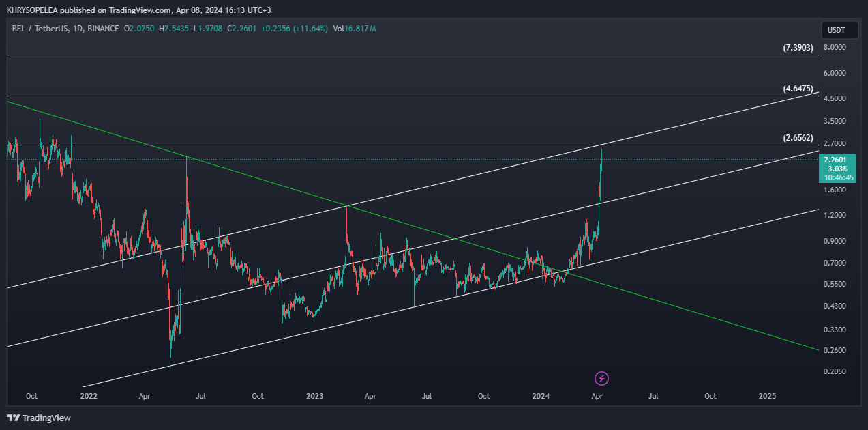Click the purple lightning bolt event icon
868x430 pixels.
click(601, 378)
